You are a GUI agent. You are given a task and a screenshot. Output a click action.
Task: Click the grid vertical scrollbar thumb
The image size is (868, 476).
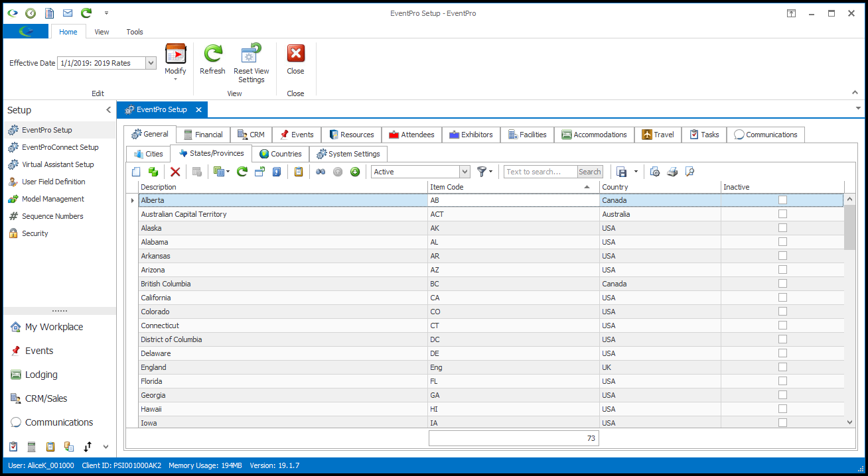[850, 227]
